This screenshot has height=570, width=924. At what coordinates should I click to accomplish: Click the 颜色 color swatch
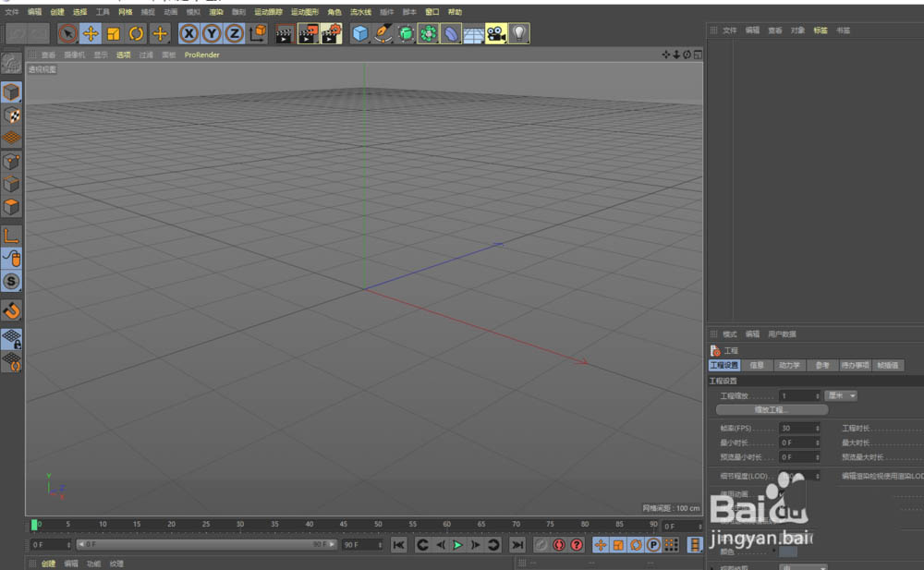pyautogui.click(x=788, y=552)
